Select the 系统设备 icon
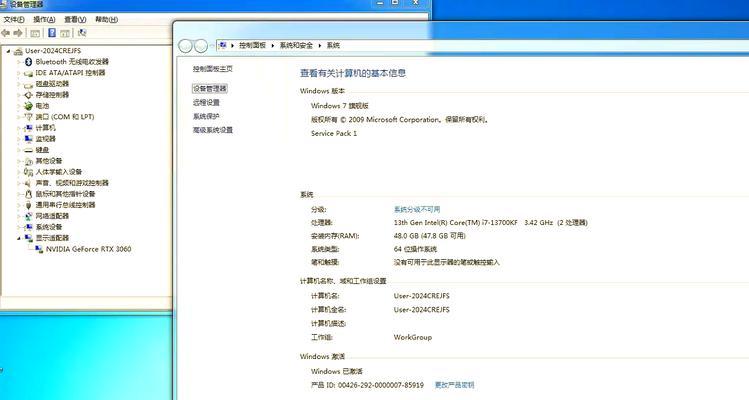The width and height of the screenshot is (749, 400). [28, 227]
